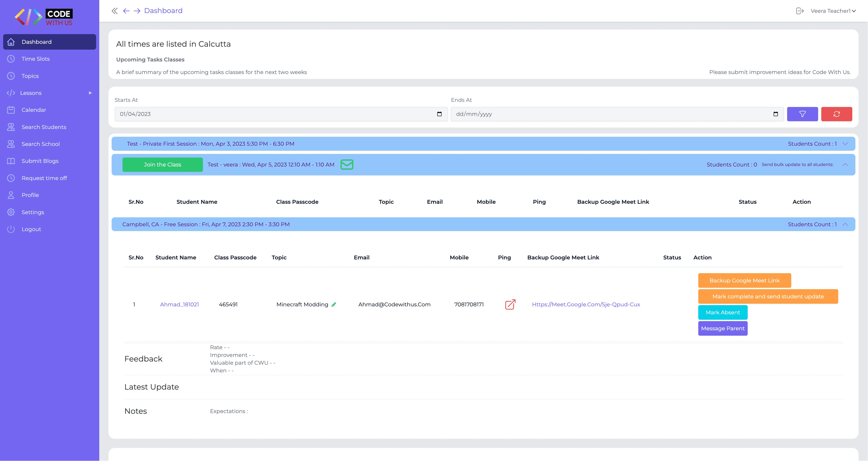Screen dimensions: 868x461
Task: Click the mobile number 7081708171
Action: 469,304
